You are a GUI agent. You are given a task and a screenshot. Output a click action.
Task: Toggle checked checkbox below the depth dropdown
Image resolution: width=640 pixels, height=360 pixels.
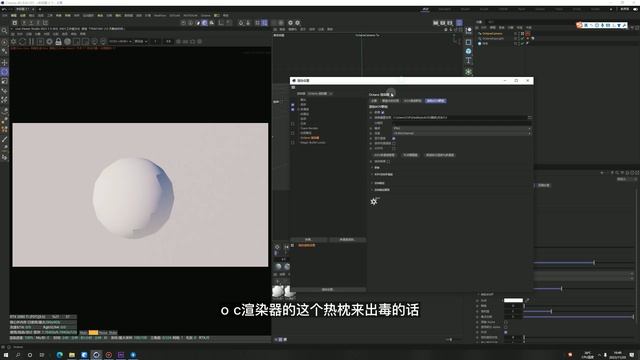coord(393,138)
